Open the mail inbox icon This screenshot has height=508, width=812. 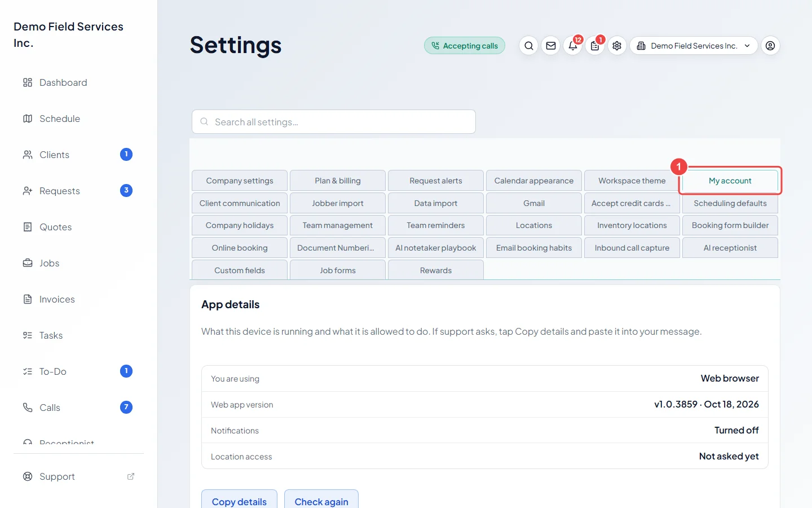tap(551, 46)
